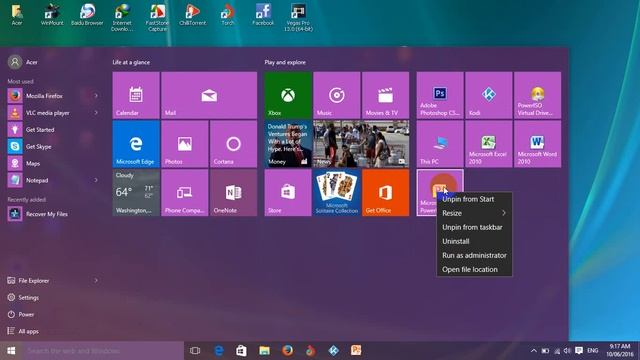
Task: Click the taskbar search box
Action: (x=103, y=351)
